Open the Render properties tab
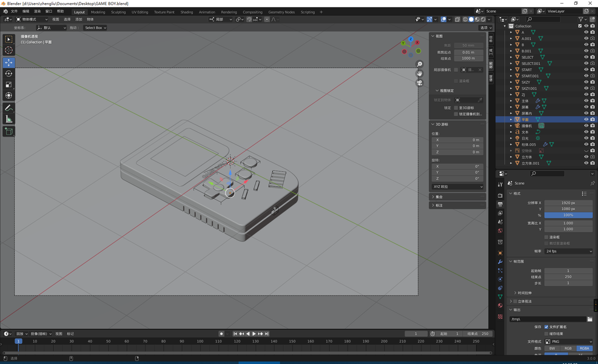The width and height of the screenshot is (598, 364). [500, 195]
